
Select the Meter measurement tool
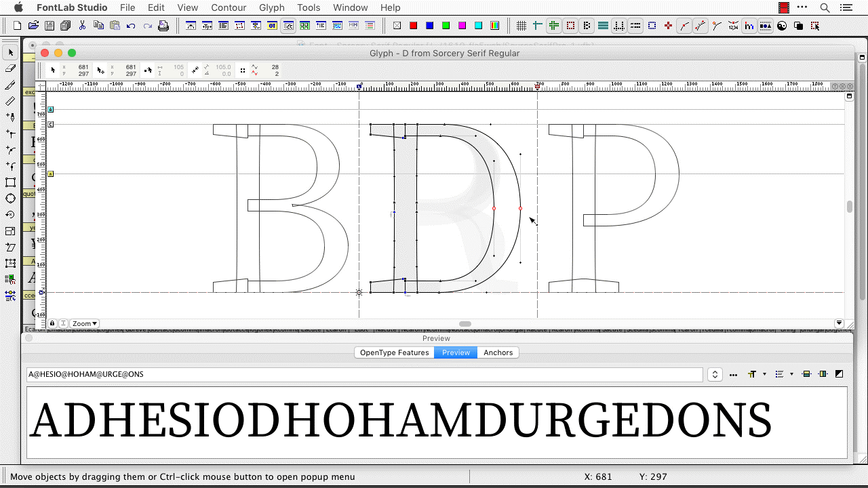(x=9, y=102)
